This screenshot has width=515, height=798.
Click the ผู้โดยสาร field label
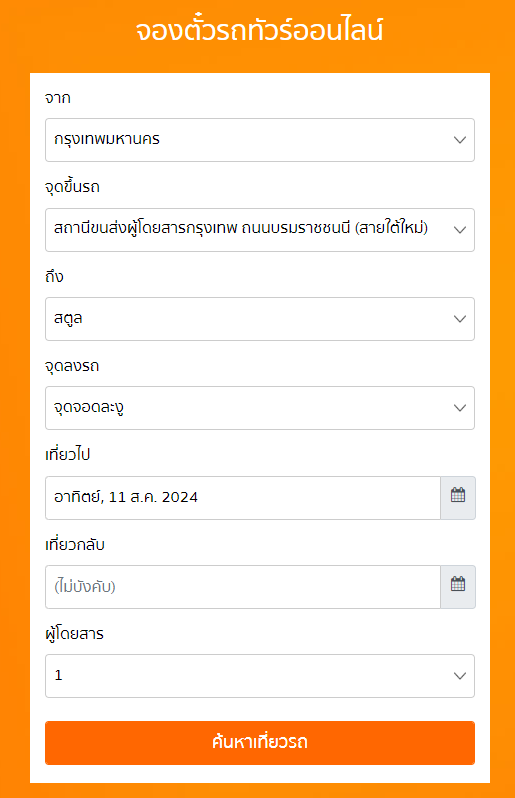(74, 634)
